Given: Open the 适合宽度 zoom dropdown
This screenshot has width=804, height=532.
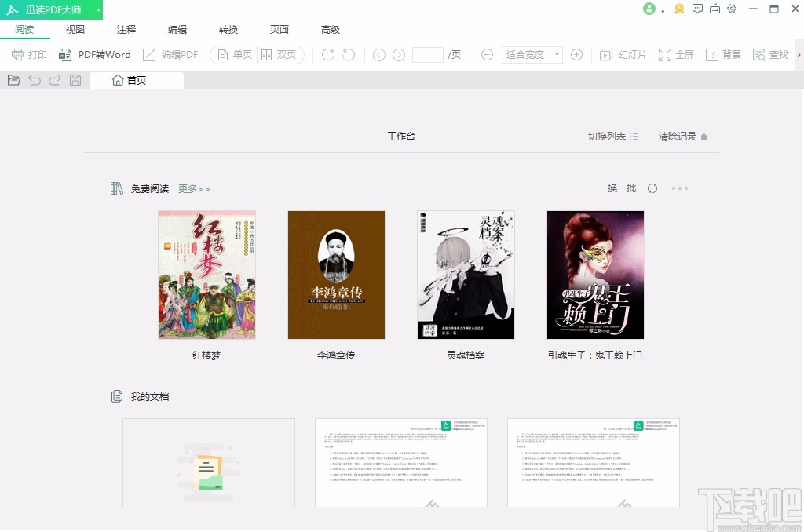Looking at the screenshot, I should click(x=532, y=54).
